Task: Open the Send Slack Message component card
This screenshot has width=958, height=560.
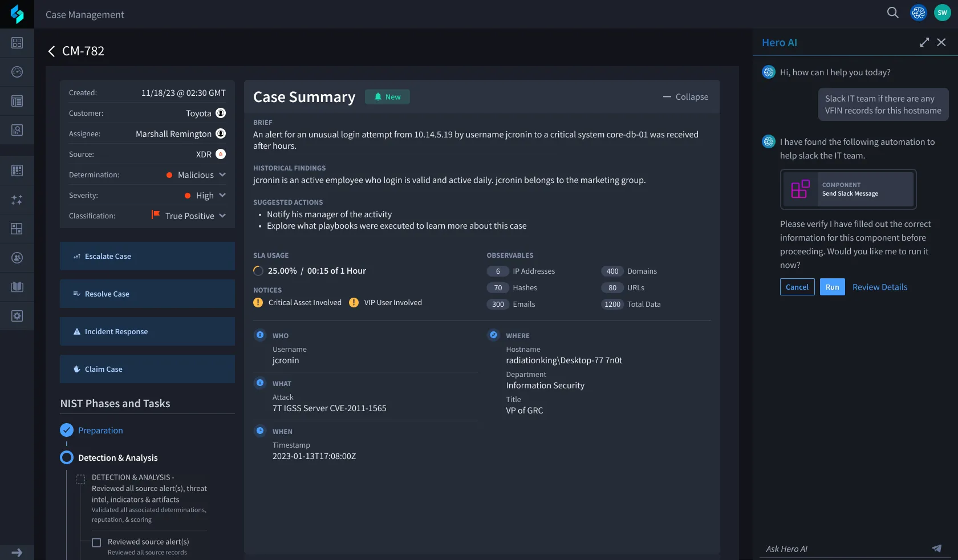Action: pyautogui.click(x=849, y=189)
